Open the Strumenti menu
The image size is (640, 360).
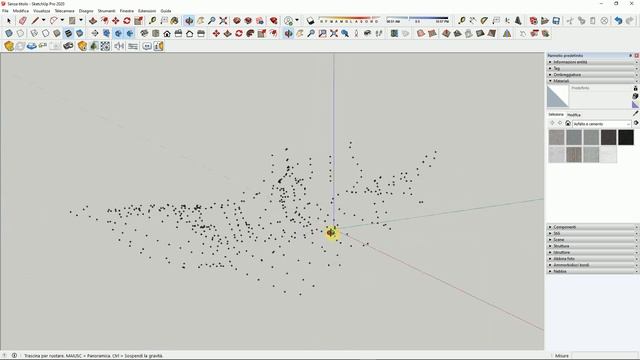tap(107, 11)
